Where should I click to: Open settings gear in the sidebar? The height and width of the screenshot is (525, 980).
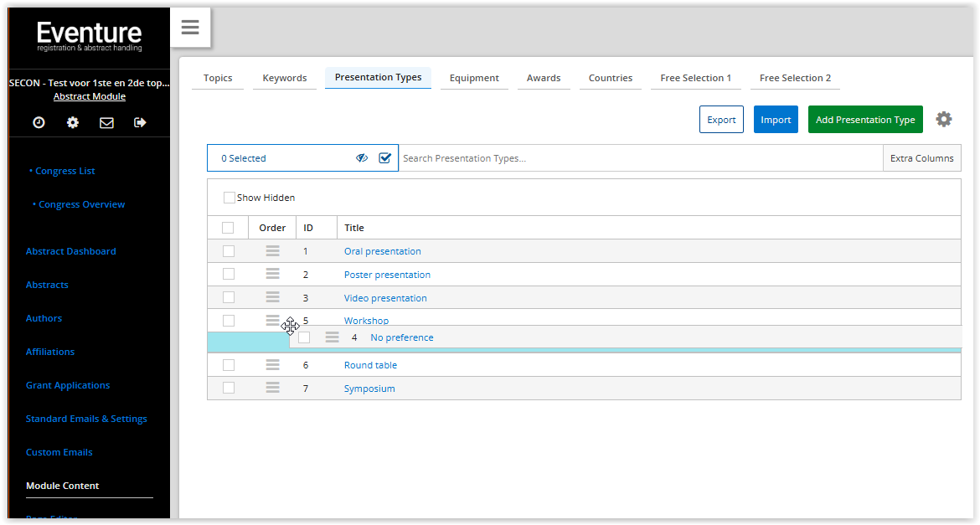click(x=73, y=122)
